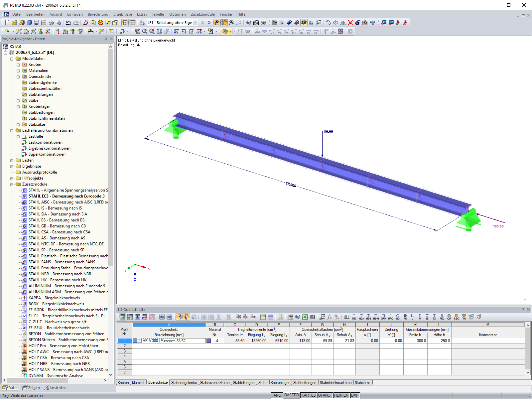Set the view in X direction

[x=177, y=31]
